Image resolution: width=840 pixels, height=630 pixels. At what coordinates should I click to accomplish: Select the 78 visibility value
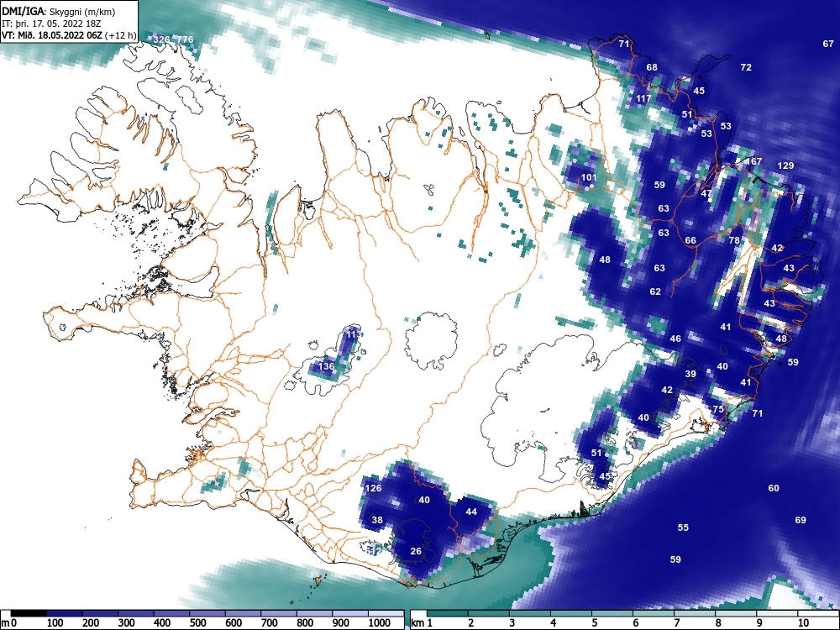734,240
